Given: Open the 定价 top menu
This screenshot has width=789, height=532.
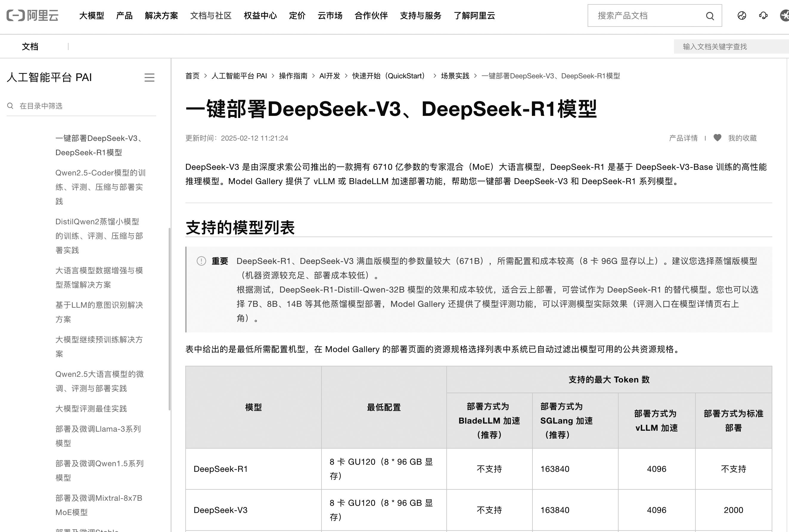Looking at the screenshot, I should pyautogui.click(x=297, y=15).
